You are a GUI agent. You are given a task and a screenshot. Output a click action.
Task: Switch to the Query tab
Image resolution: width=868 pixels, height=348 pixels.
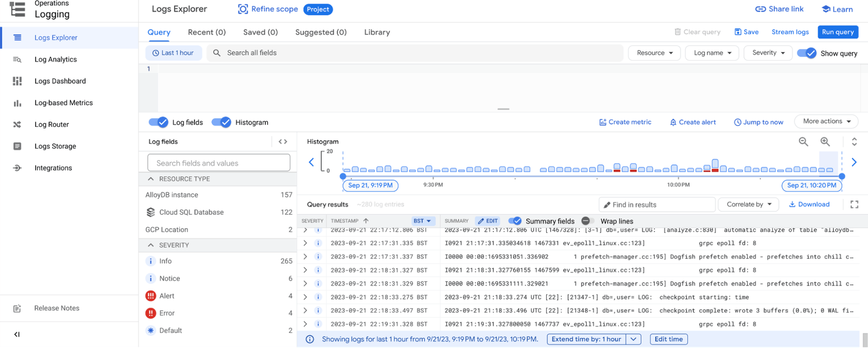159,32
